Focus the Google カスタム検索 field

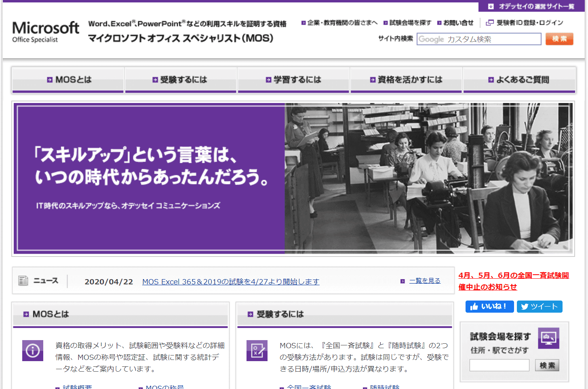(x=479, y=39)
